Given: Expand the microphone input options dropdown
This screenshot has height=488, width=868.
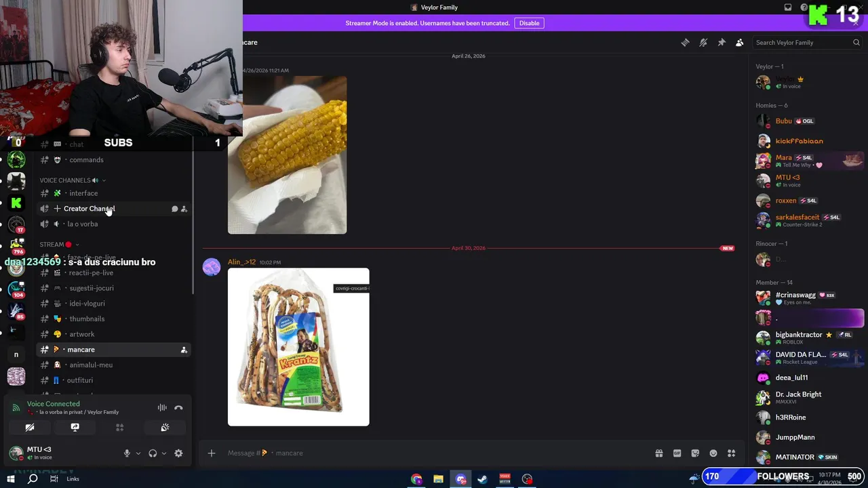Looking at the screenshot, I should pyautogui.click(x=138, y=453).
